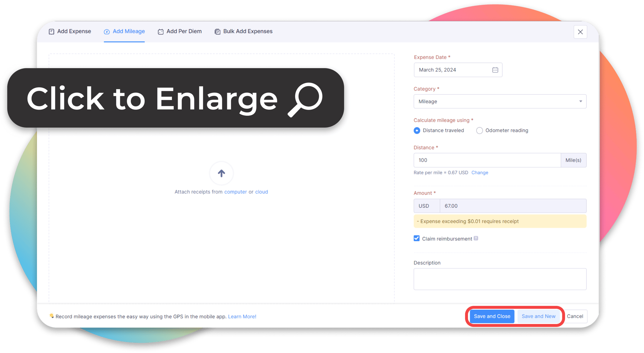
Task: Click the Add Per Diem calendar icon
Action: 160,31
